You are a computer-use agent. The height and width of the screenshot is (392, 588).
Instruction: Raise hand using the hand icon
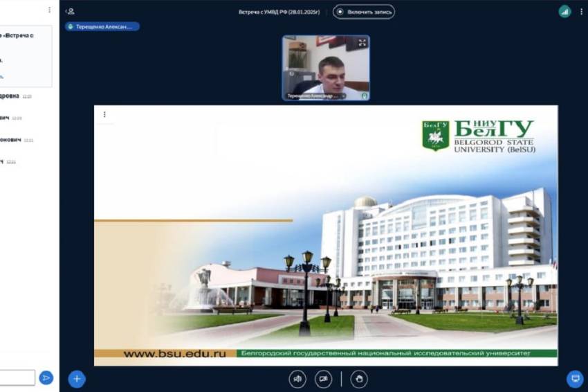click(x=359, y=379)
